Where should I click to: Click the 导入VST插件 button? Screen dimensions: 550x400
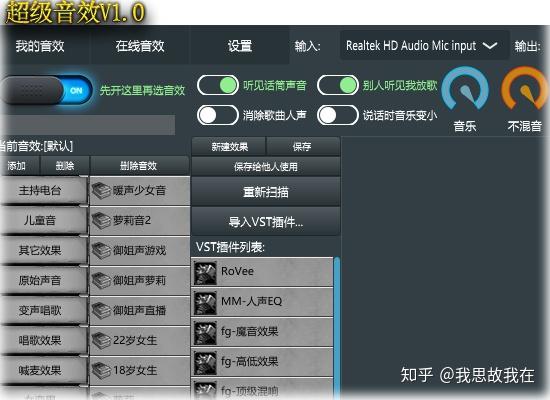[x=266, y=222]
